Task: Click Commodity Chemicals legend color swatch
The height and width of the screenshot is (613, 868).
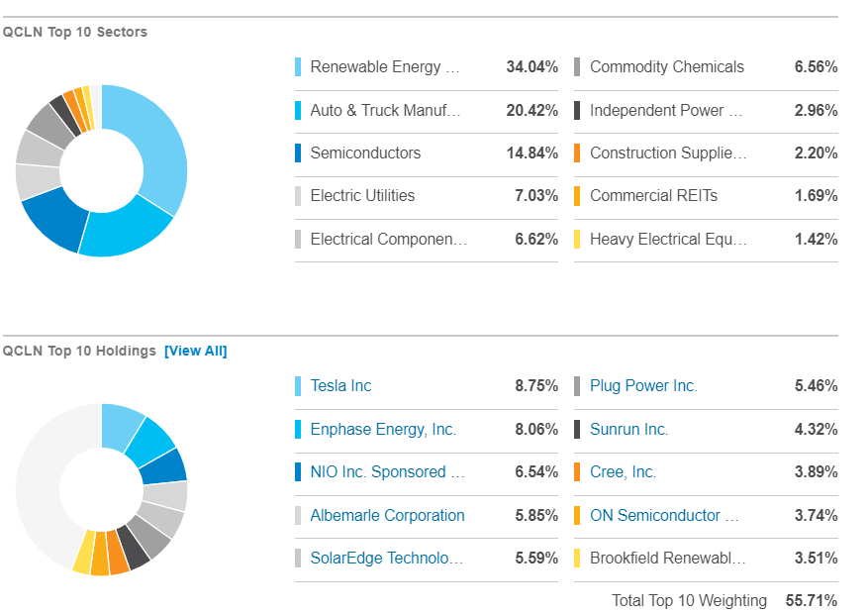Action: pyautogui.click(x=577, y=66)
